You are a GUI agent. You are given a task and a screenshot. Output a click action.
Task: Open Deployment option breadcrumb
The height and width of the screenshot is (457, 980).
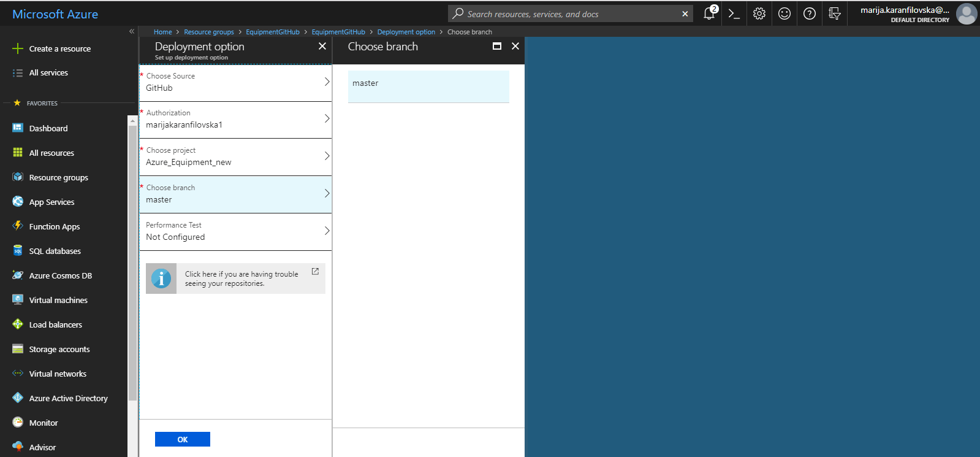[x=406, y=32]
